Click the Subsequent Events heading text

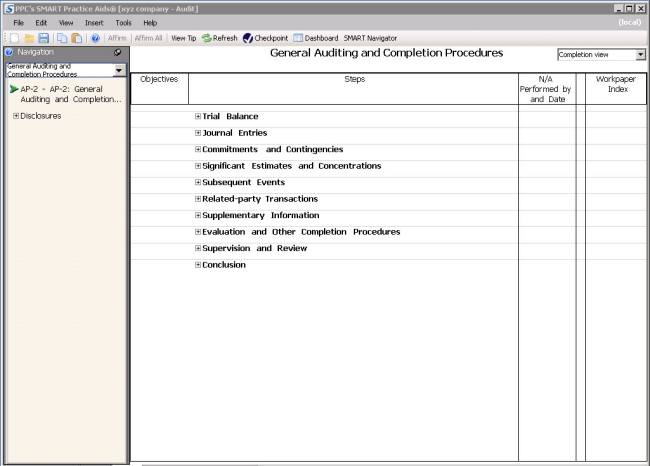click(243, 182)
